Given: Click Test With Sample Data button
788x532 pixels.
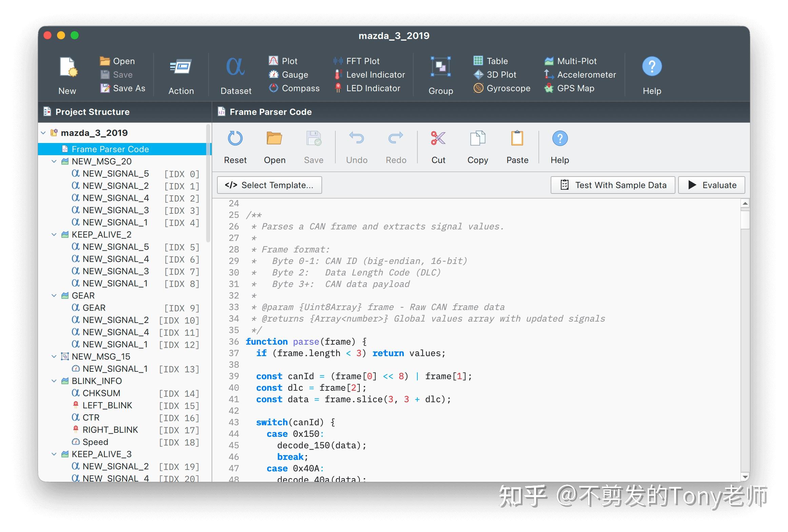Looking at the screenshot, I should tap(613, 185).
